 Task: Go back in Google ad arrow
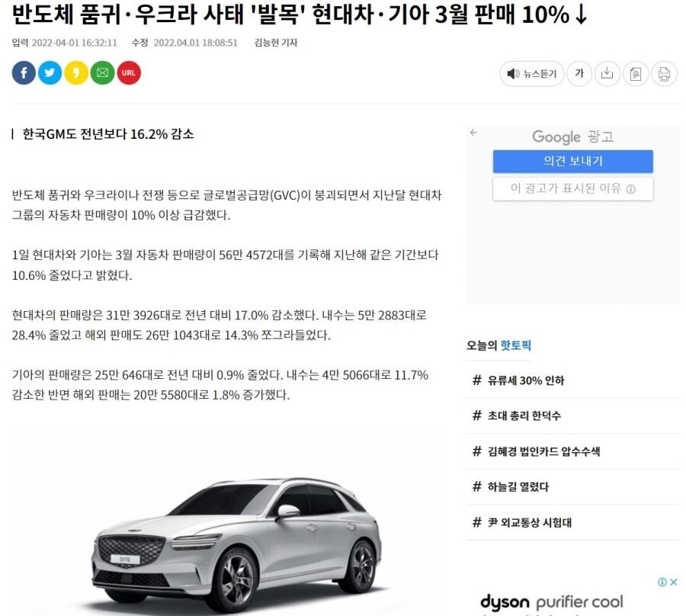coord(473,133)
